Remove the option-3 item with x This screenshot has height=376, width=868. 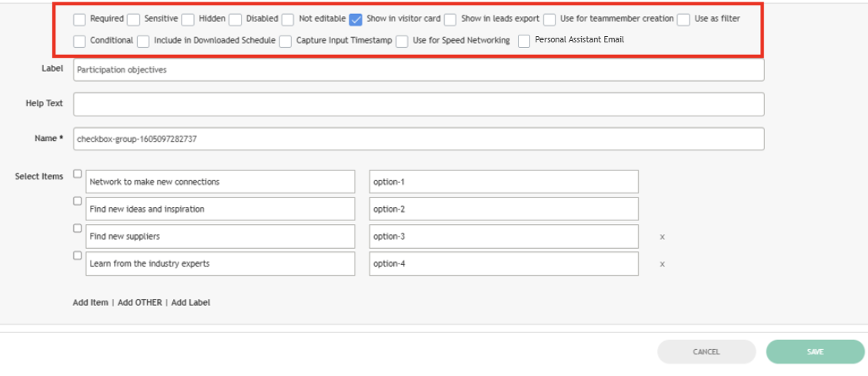point(662,237)
